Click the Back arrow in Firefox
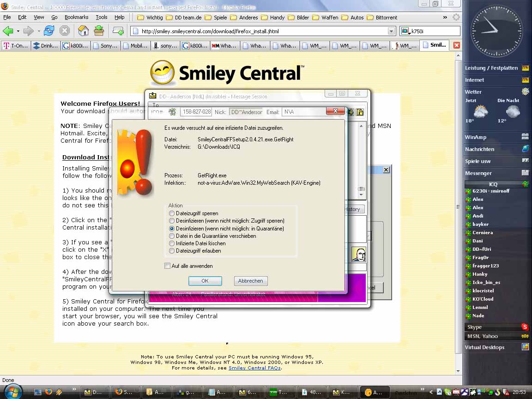 [x=8, y=31]
